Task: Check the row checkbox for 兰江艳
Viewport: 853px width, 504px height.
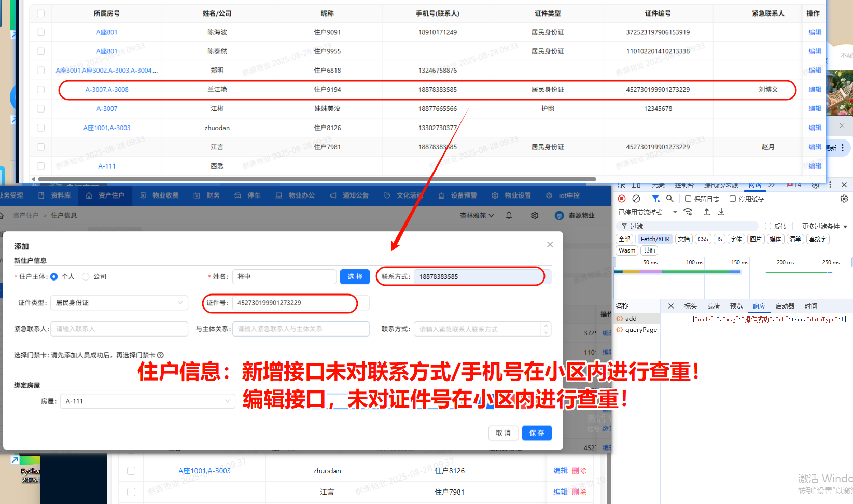Action: (x=41, y=90)
